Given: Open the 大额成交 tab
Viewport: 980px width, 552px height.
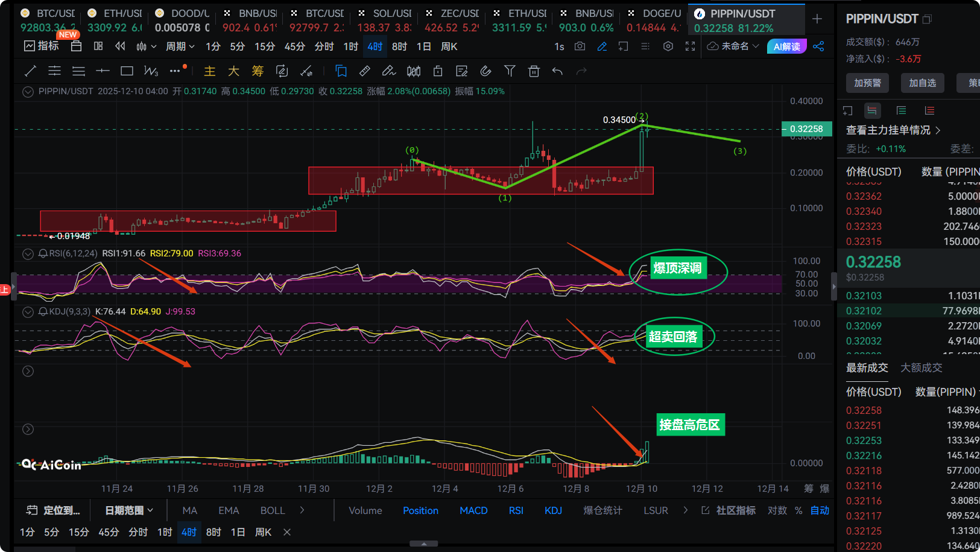Looking at the screenshot, I should [x=921, y=367].
